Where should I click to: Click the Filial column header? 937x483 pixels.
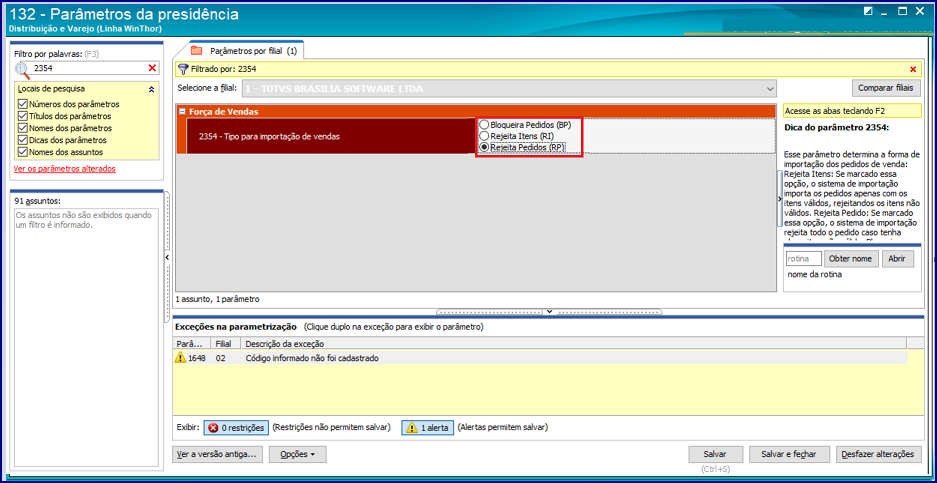(226, 343)
